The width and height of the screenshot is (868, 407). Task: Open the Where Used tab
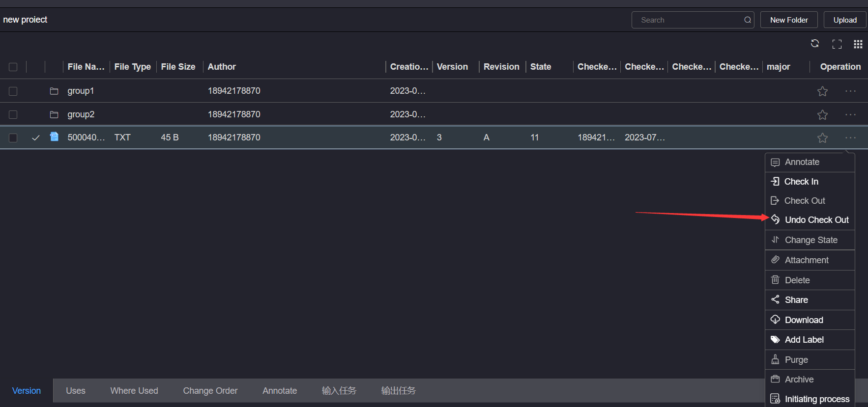click(134, 391)
